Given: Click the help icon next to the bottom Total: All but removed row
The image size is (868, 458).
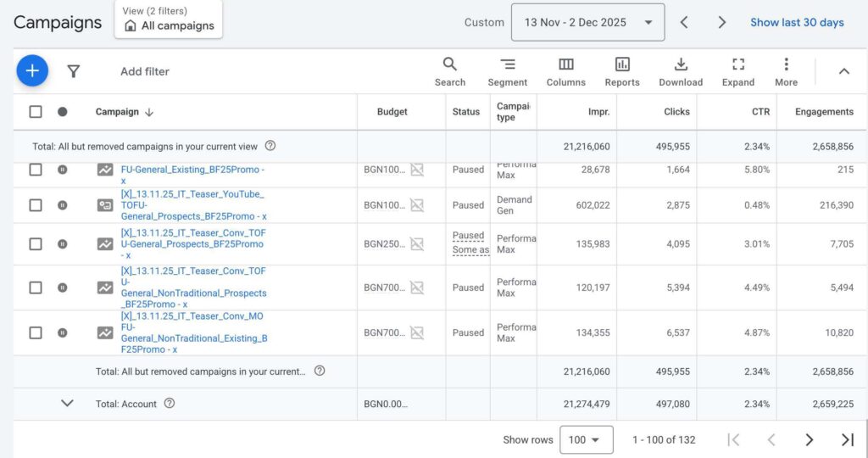Looking at the screenshot, I should click(320, 371).
